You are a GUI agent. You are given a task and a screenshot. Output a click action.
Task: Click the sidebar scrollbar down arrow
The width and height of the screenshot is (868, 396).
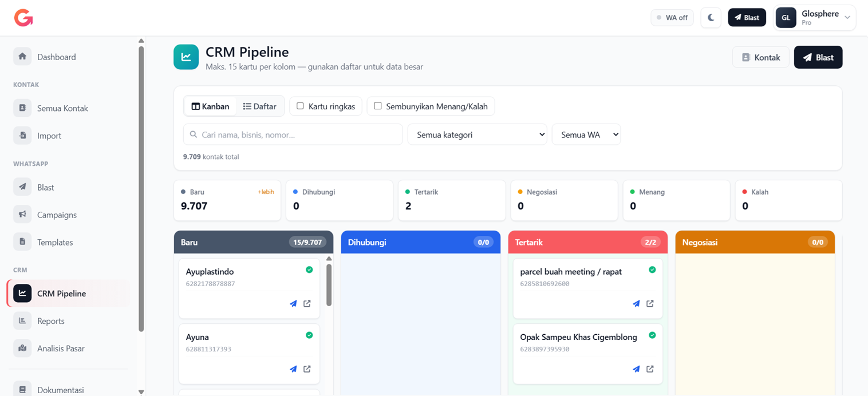[x=141, y=392]
